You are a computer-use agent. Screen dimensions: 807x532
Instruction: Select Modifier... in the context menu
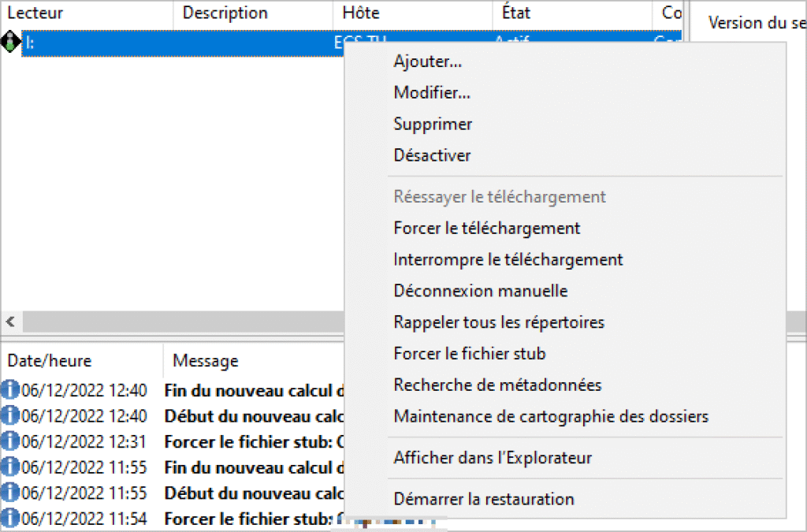point(432,93)
